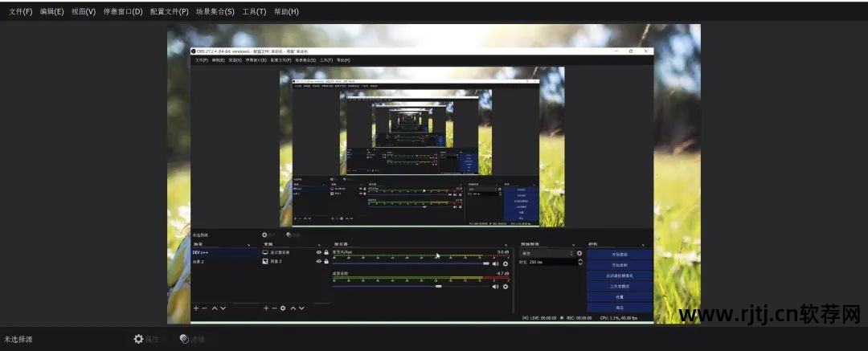Screen dimensions: 868x351
Task: Open source properties gear in sources toolbar
Action: (283, 308)
